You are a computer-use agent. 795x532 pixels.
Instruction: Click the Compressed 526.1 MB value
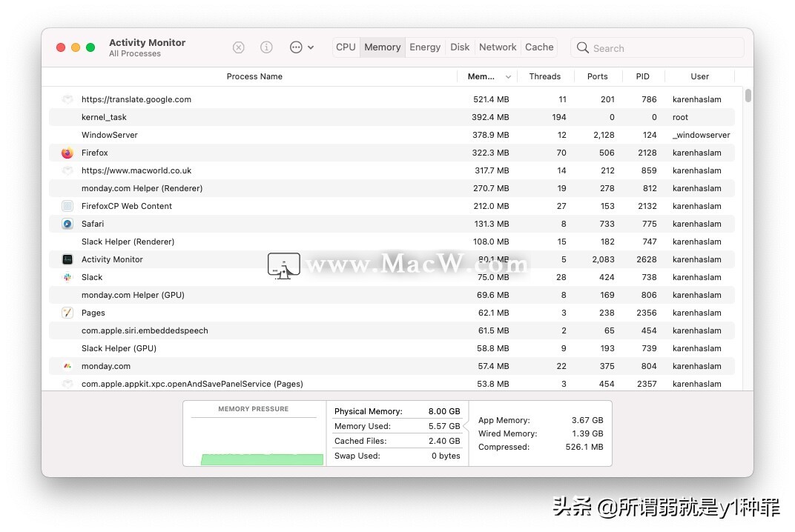pos(584,447)
